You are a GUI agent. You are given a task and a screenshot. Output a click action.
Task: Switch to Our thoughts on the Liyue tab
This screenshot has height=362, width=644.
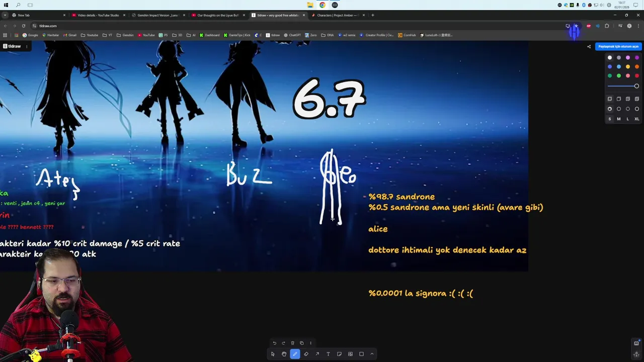tap(217, 15)
